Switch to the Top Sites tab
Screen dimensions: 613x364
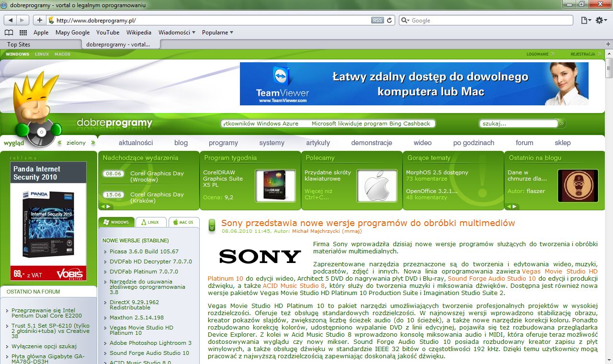click(x=41, y=45)
